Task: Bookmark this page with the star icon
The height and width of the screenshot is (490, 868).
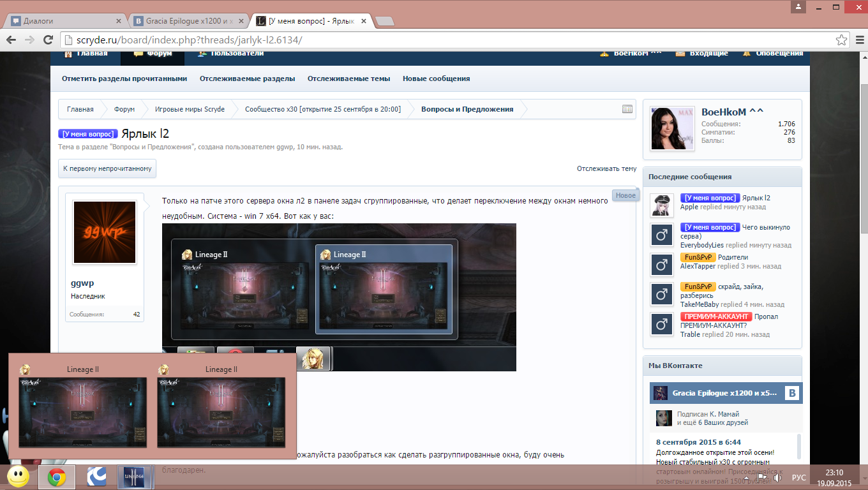Action: coord(842,40)
